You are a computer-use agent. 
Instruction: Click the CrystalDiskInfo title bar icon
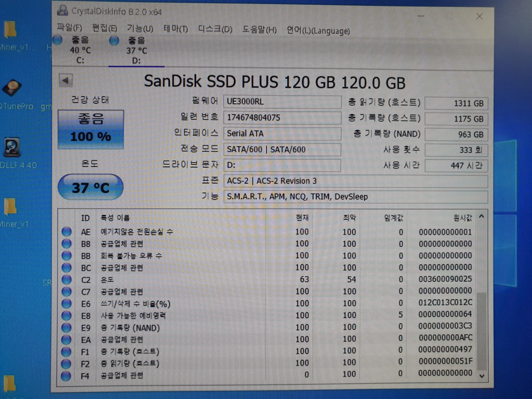point(63,10)
